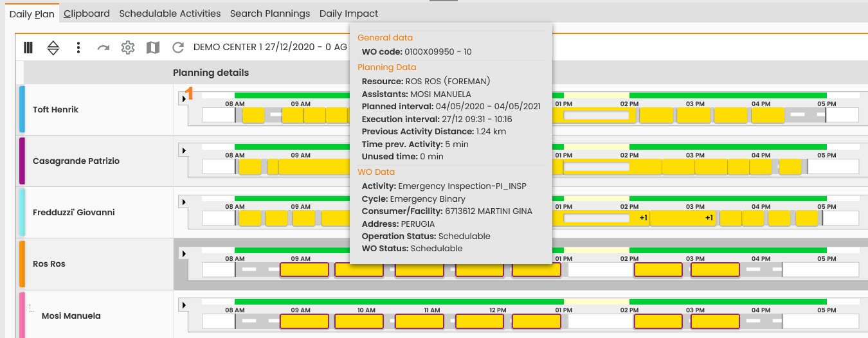Open the column layout icon in toolbar
868x338 pixels.
tap(28, 48)
